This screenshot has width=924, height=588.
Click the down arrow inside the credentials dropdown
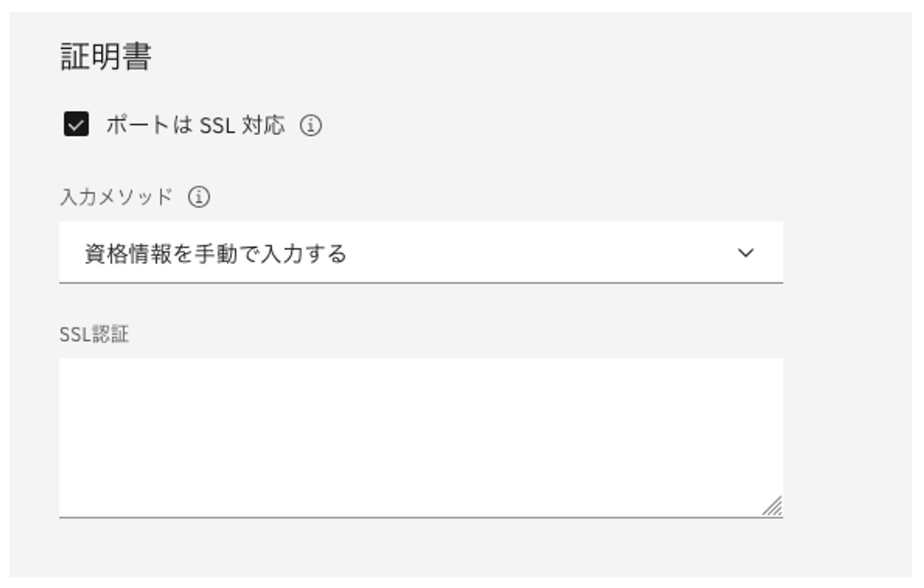(x=745, y=251)
